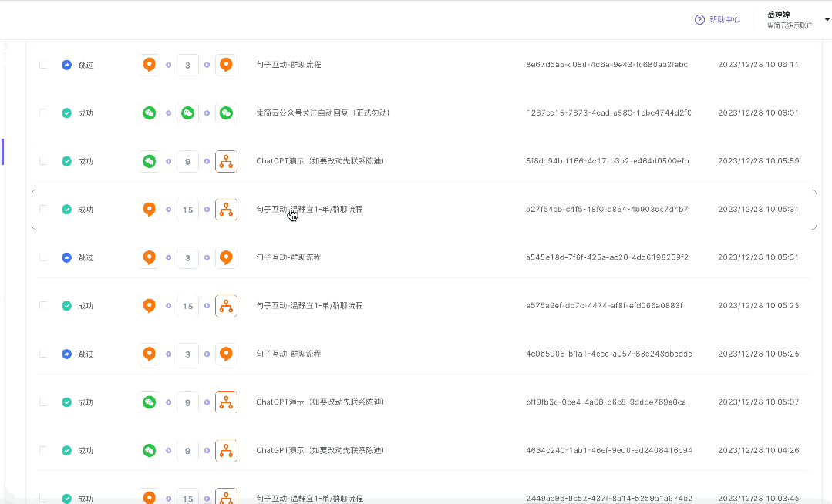Select checkbox of ChatGPT row at 10:05:59
Image resolution: width=832 pixels, height=504 pixels.
[x=43, y=161]
